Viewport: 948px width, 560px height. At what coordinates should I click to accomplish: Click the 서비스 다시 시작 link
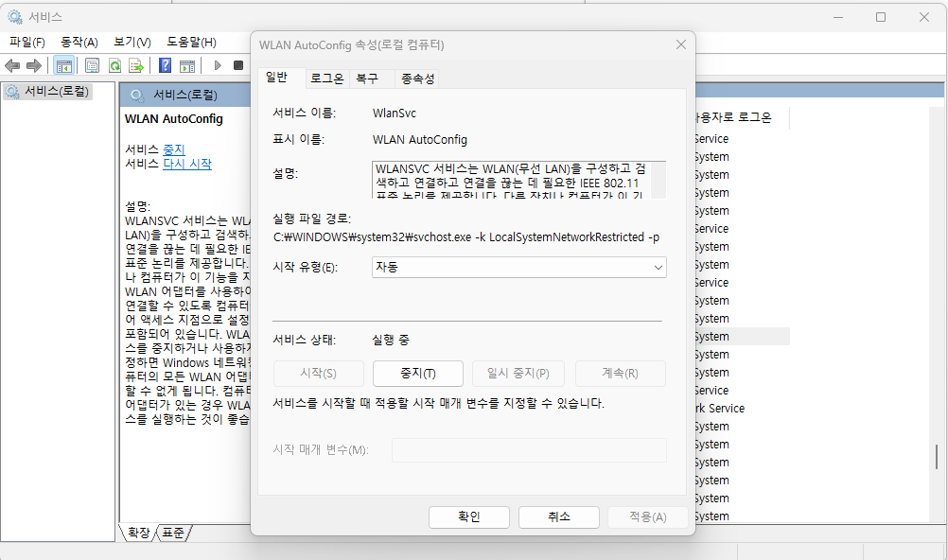click(x=187, y=164)
